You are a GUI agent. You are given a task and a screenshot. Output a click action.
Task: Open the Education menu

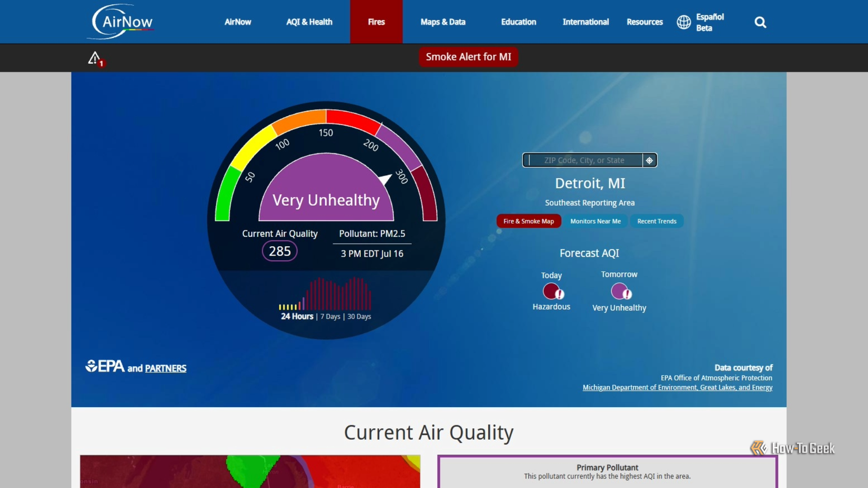[519, 22]
